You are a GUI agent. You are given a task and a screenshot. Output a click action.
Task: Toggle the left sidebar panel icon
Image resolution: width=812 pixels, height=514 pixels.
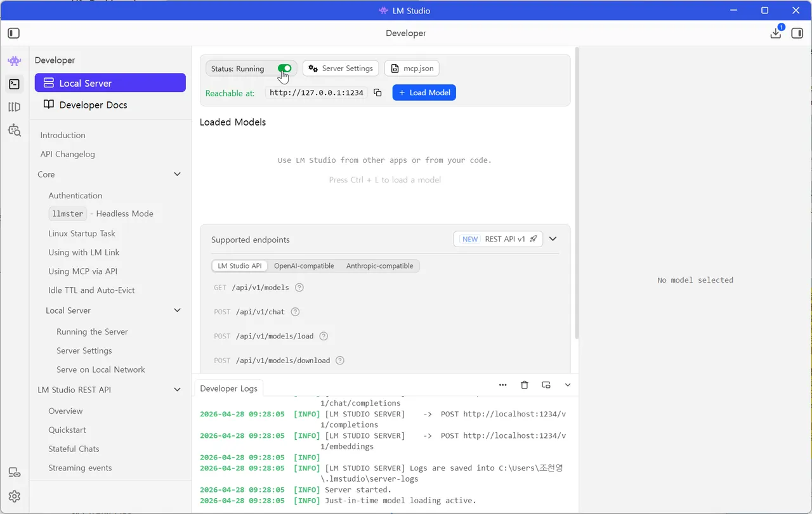[14, 33]
